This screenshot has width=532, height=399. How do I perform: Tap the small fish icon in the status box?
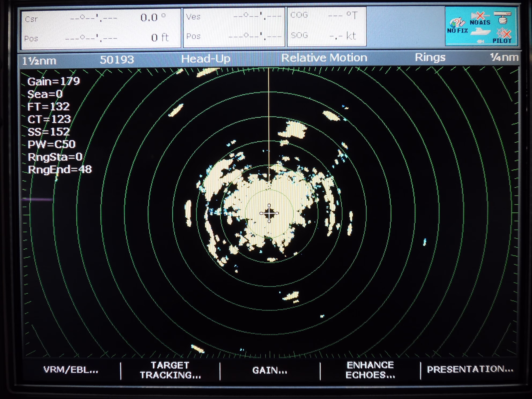coord(481,41)
